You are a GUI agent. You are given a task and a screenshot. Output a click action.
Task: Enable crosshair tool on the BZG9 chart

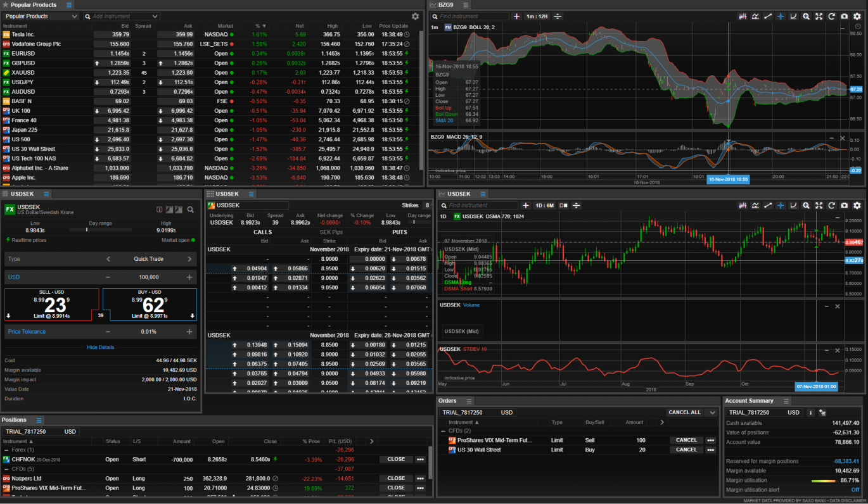tap(781, 16)
